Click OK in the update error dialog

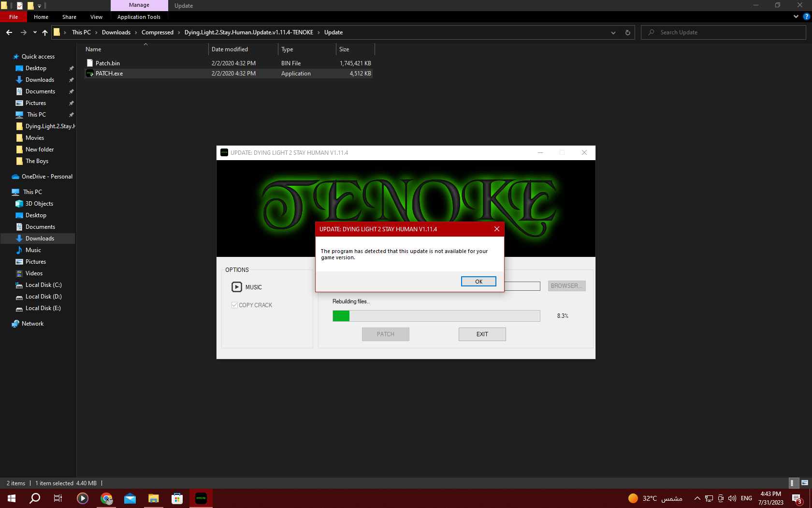(x=478, y=282)
